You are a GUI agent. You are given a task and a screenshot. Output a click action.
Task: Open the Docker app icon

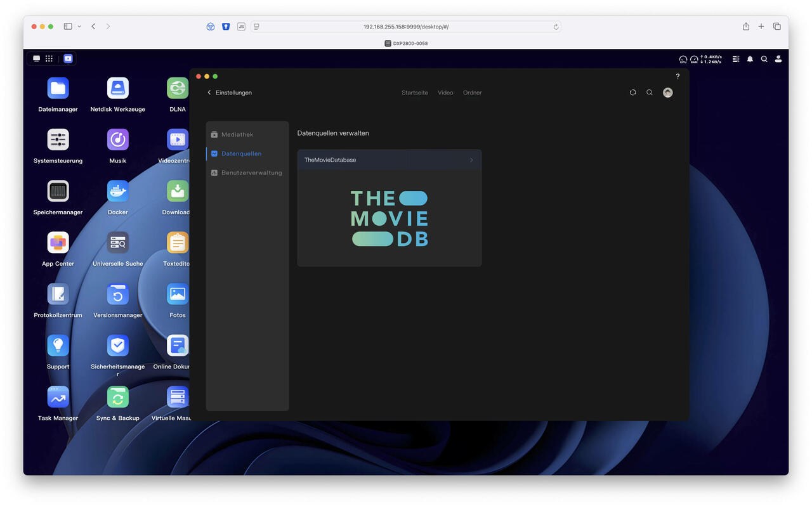coord(117,191)
